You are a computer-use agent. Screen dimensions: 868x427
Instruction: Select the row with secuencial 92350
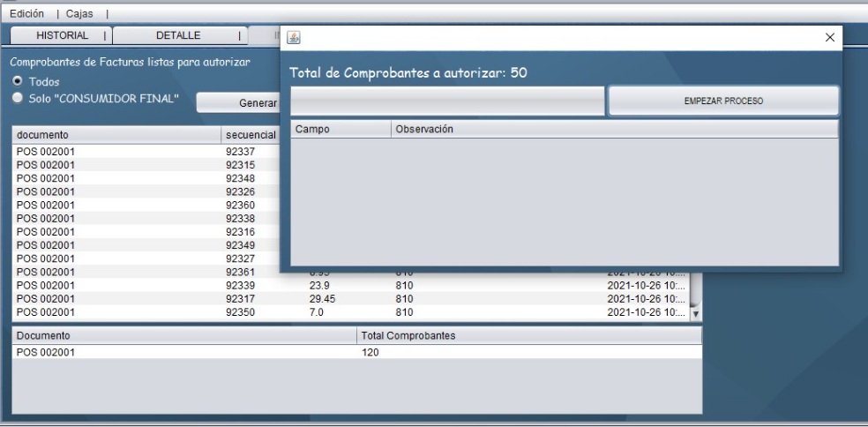click(x=141, y=313)
